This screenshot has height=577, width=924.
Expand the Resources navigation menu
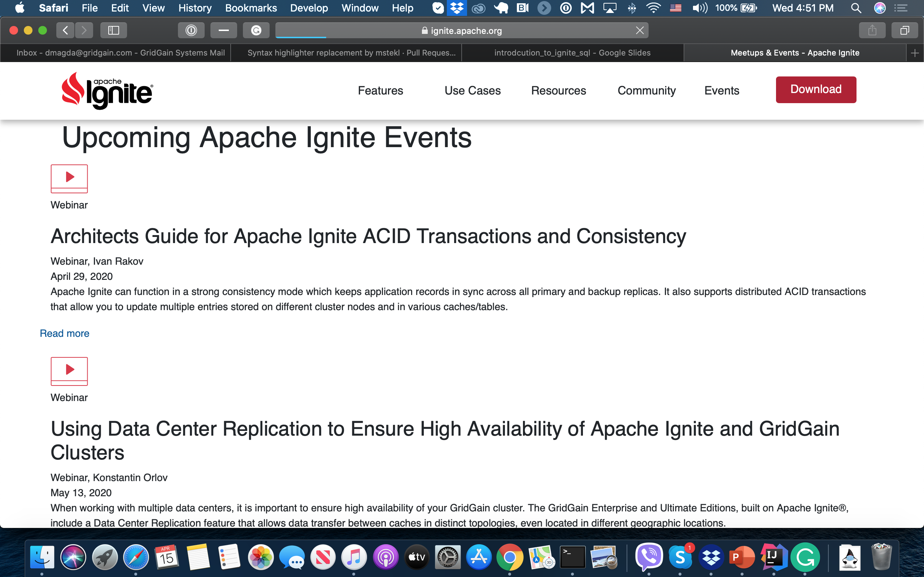point(558,91)
